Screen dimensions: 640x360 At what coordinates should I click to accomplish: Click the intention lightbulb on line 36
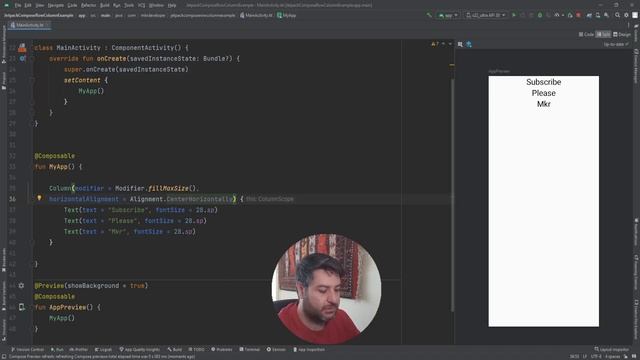pyautogui.click(x=39, y=198)
